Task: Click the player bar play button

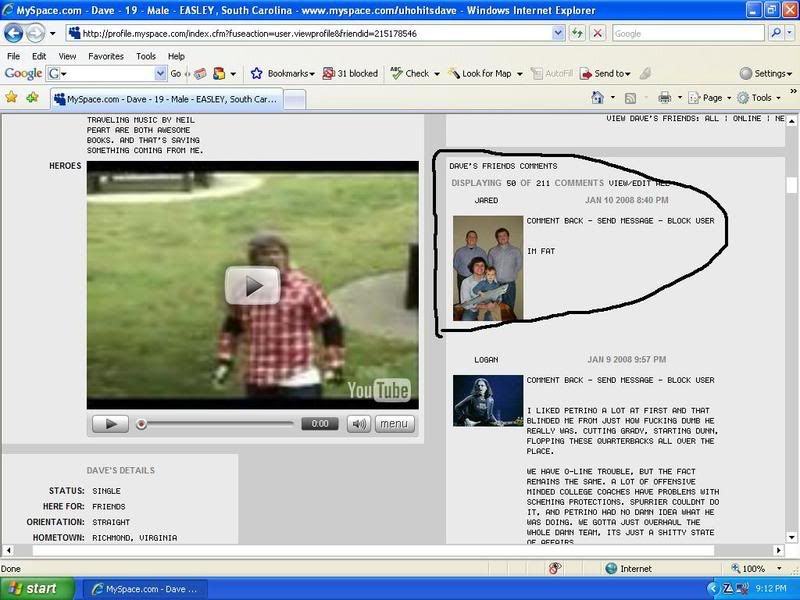Action: point(110,424)
